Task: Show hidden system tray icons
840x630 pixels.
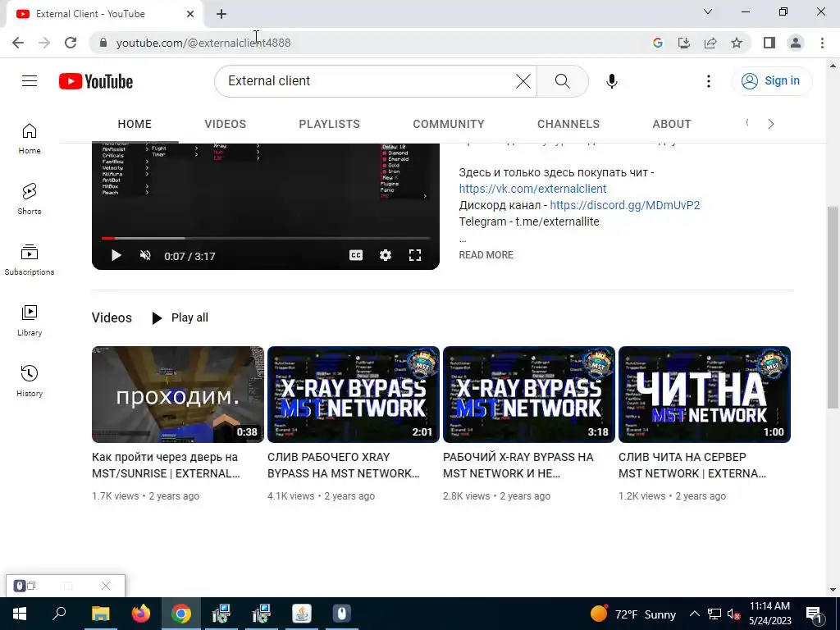Action: click(x=694, y=614)
